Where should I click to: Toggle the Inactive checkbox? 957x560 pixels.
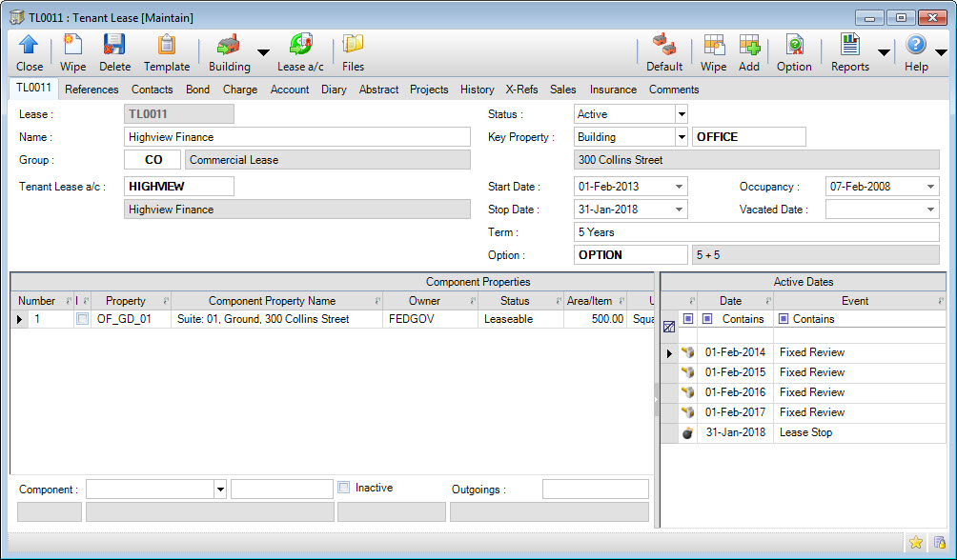(344, 488)
